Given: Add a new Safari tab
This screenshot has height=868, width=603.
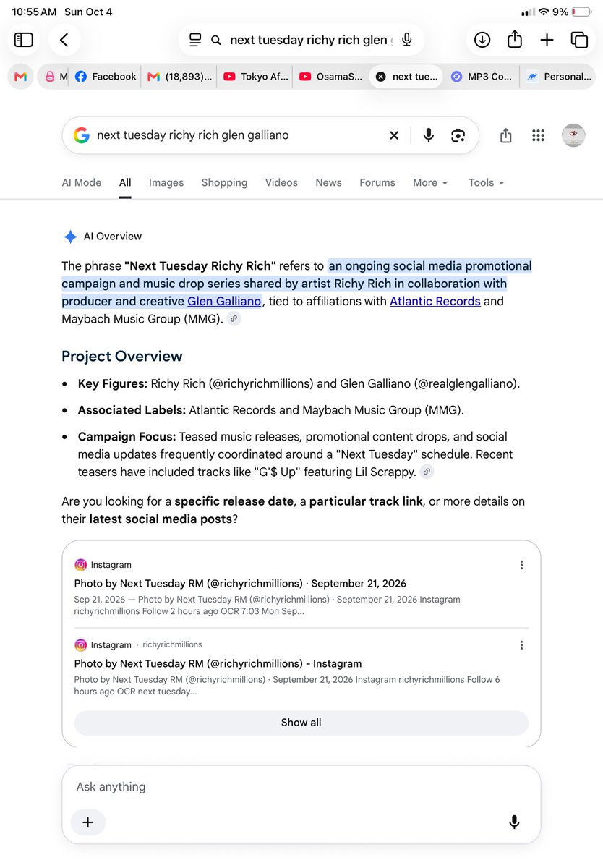Looking at the screenshot, I should [x=547, y=40].
